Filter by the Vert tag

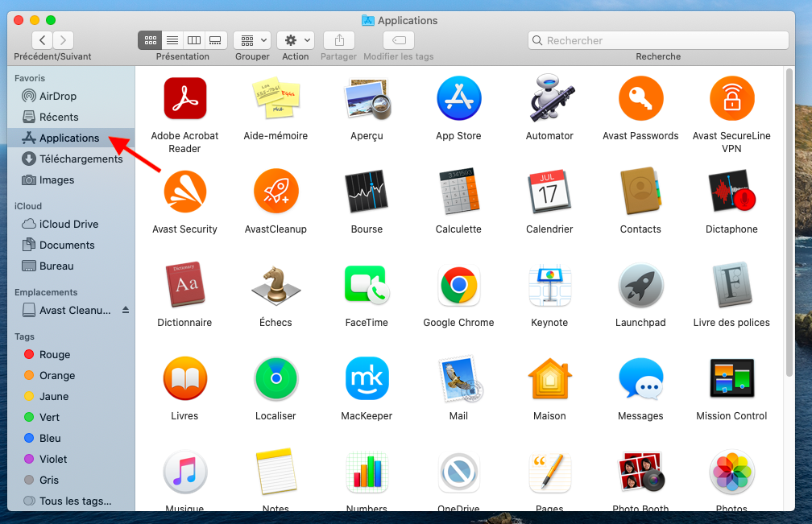coord(71,418)
